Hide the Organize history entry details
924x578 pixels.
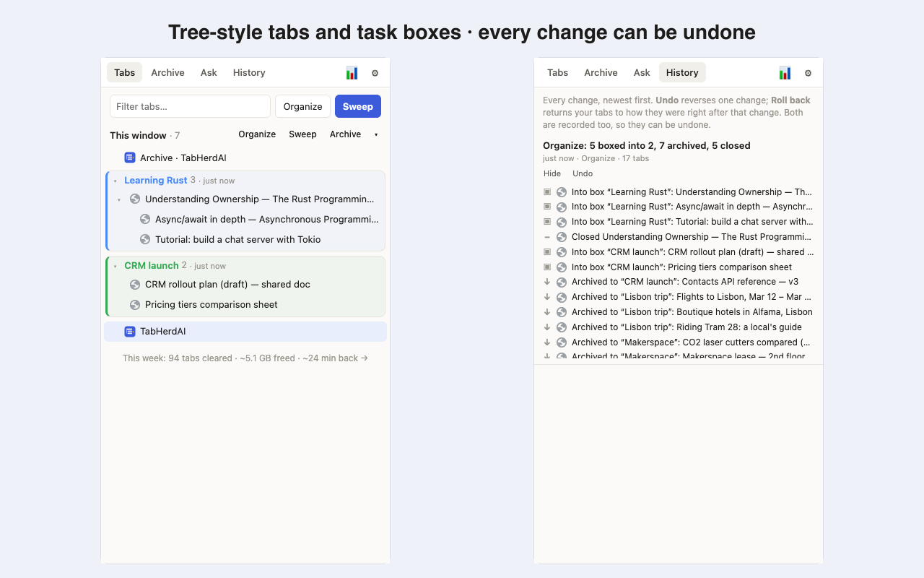[x=552, y=173]
